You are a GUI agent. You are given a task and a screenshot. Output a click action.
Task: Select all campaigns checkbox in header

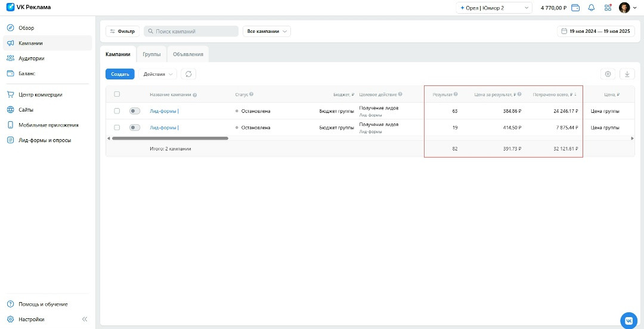(117, 94)
